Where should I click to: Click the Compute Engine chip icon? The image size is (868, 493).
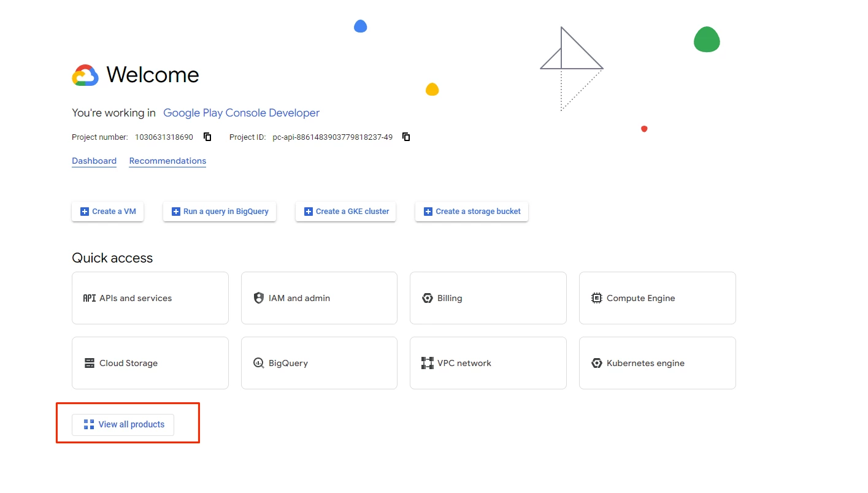(596, 298)
